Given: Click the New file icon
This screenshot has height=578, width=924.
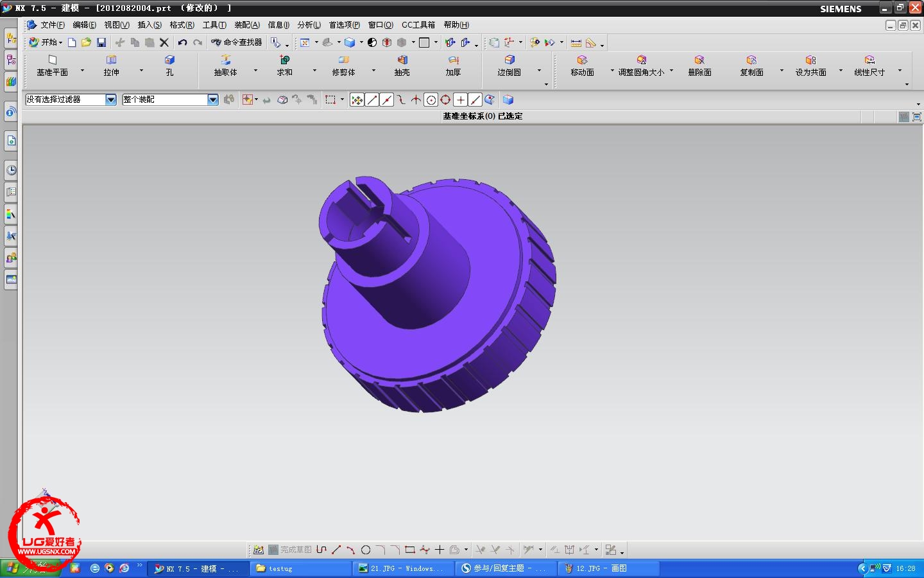Looking at the screenshot, I should 72,42.
